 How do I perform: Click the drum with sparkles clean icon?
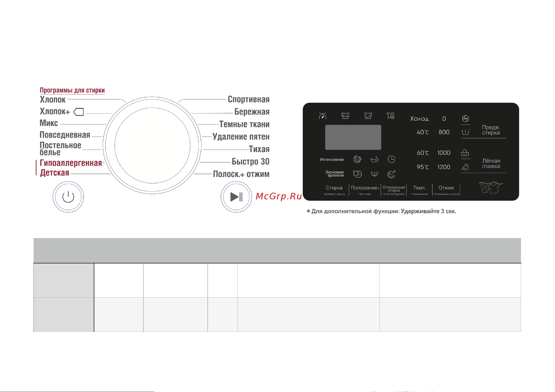pos(391,174)
